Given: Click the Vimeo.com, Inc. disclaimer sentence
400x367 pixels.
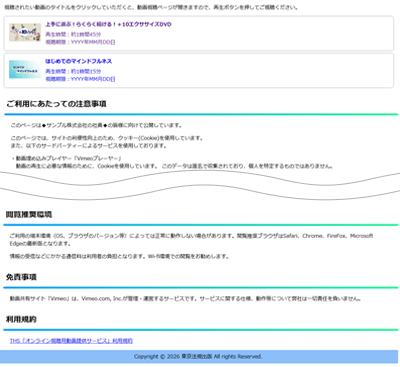Looking at the screenshot, I should (x=185, y=299).
